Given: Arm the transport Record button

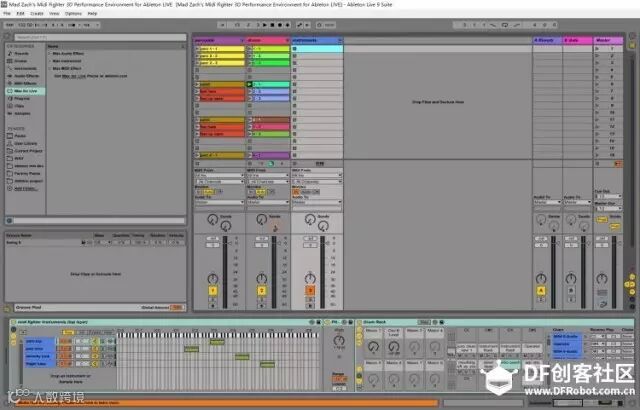Looking at the screenshot, I should pos(280,25).
